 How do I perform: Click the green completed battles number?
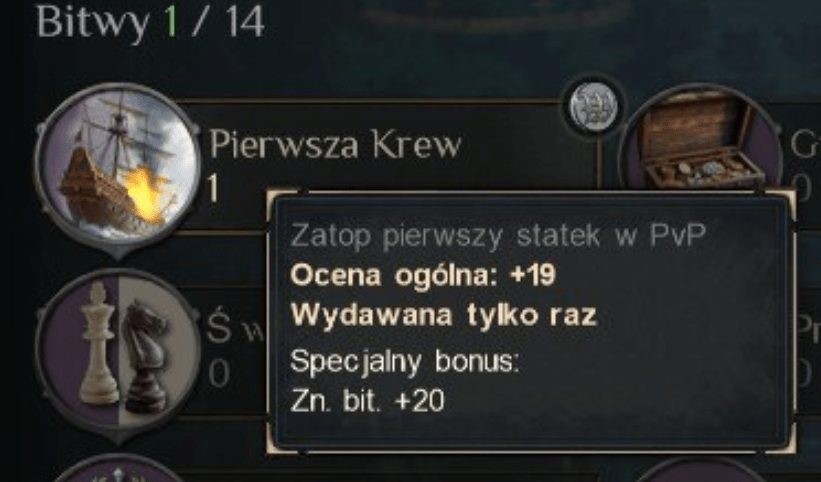click(171, 21)
